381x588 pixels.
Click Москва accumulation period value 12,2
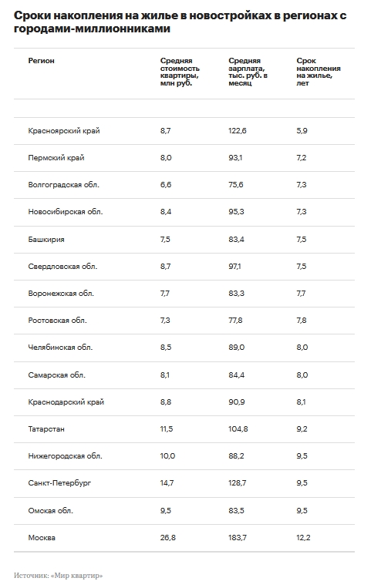coord(303,538)
